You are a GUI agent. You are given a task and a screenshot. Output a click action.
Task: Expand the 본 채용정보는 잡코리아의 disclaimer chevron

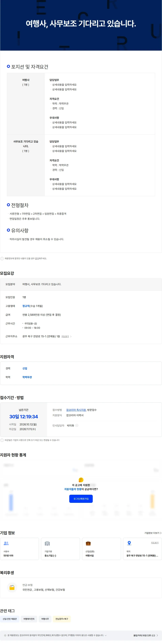[106, 635]
